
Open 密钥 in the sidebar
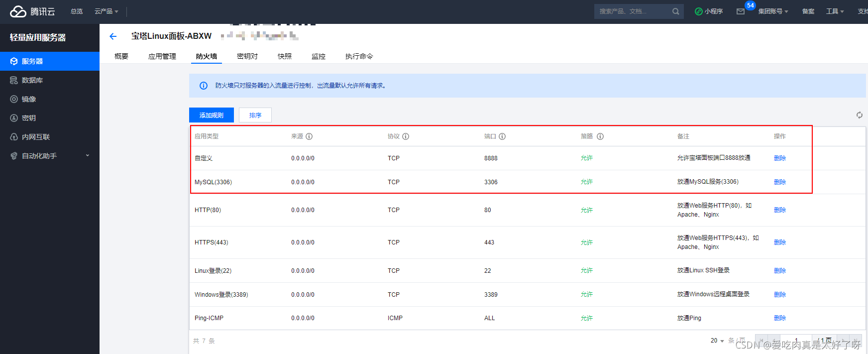coord(50,118)
